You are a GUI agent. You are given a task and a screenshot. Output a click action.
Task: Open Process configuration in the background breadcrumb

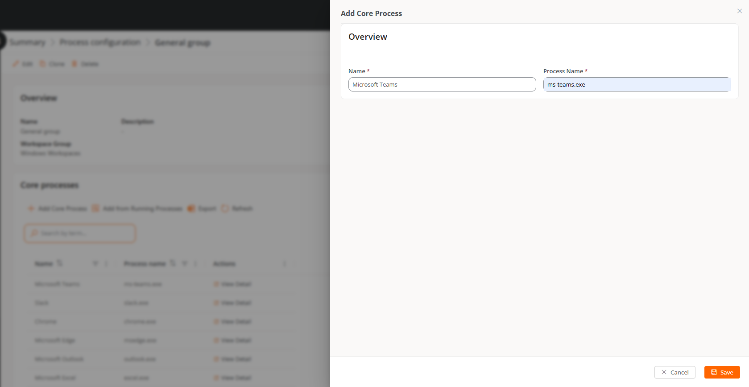pos(100,42)
